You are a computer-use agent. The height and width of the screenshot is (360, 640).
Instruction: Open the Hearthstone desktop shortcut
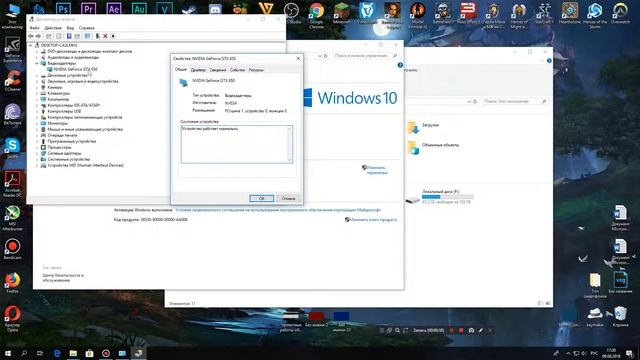pyautogui.click(x=570, y=12)
